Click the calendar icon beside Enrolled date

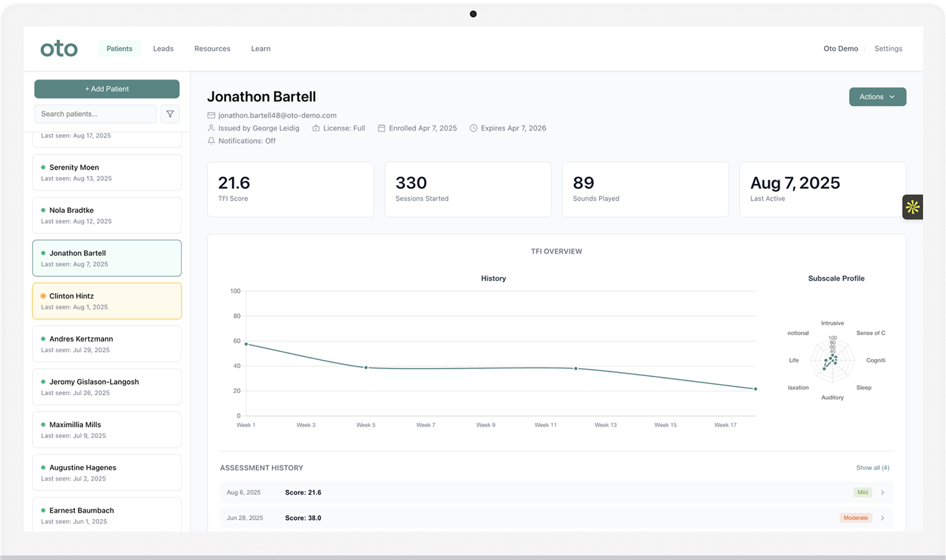pos(382,128)
